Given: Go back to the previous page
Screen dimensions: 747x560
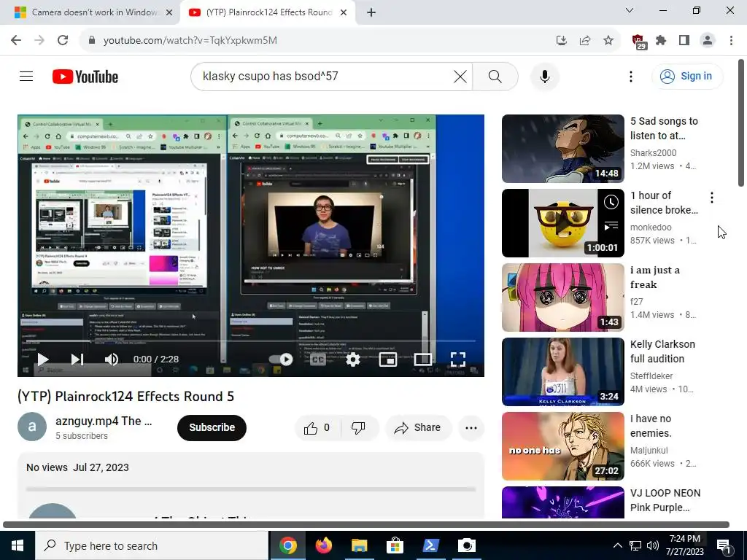Looking at the screenshot, I should tap(16, 40).
